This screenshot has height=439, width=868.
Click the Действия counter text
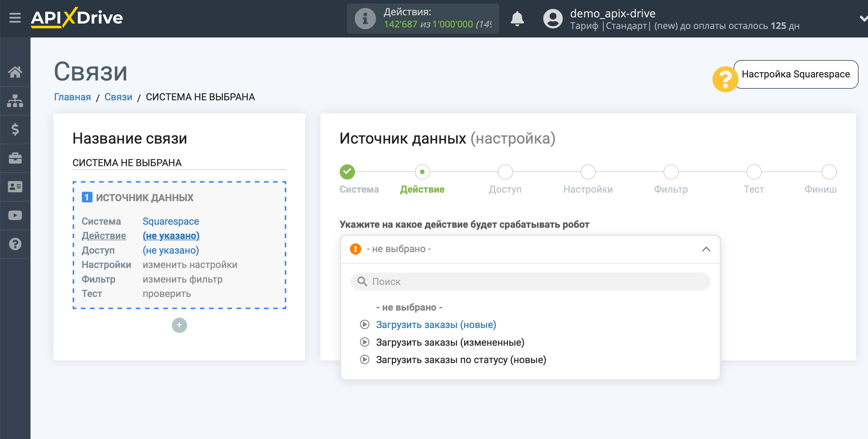click(x=437, y=19)
